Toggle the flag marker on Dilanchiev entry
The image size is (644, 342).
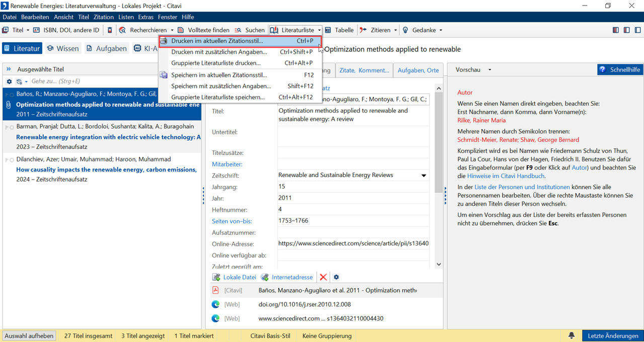[6, 160]
